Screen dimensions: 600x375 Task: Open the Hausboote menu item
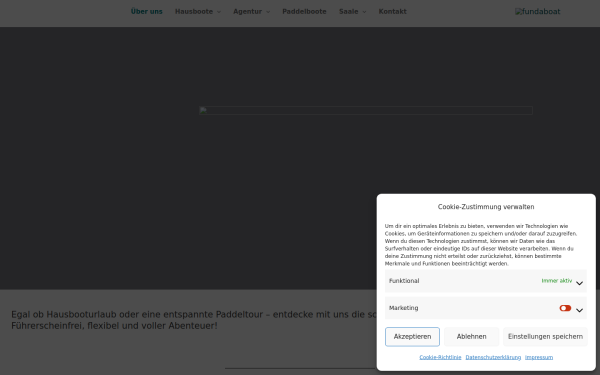click(194, 11)
